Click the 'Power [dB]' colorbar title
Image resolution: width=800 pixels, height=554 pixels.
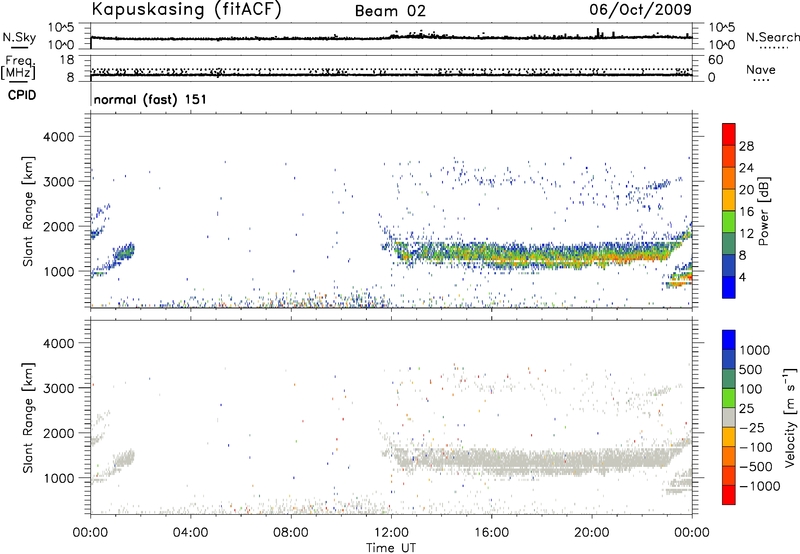pos(763,211)
